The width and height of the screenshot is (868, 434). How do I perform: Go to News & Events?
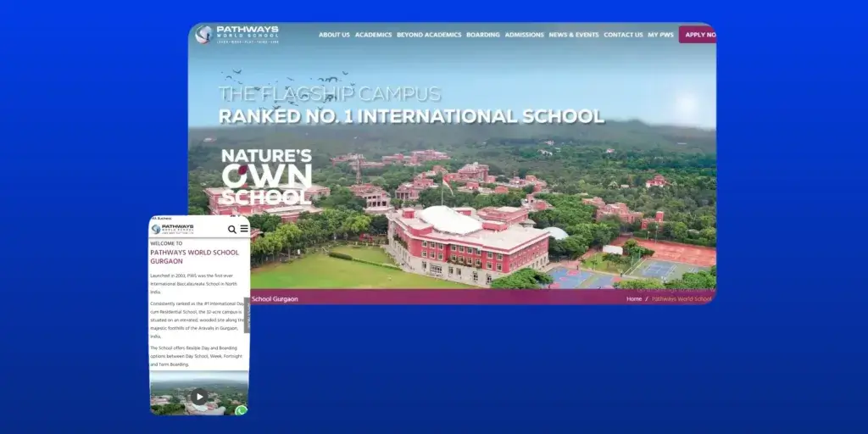click(x=574, y=35)
